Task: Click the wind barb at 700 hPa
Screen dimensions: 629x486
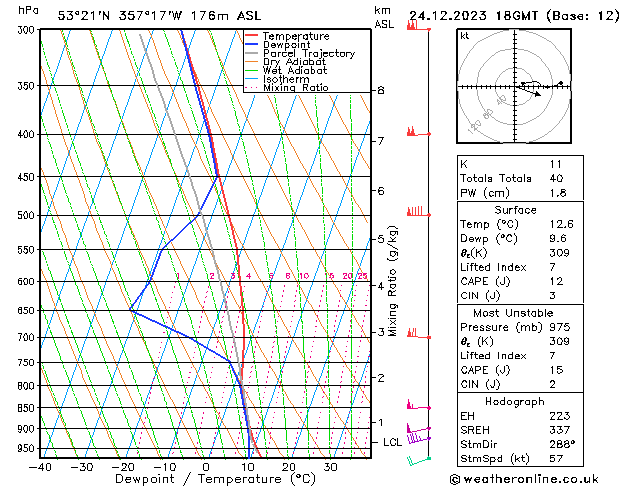Action: pyautogui.click(x=419, y=333)
